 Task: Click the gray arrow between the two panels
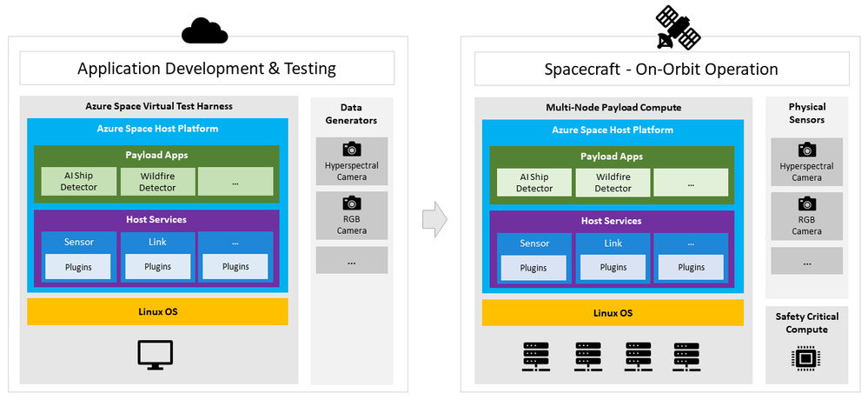(x=434, y=220)
